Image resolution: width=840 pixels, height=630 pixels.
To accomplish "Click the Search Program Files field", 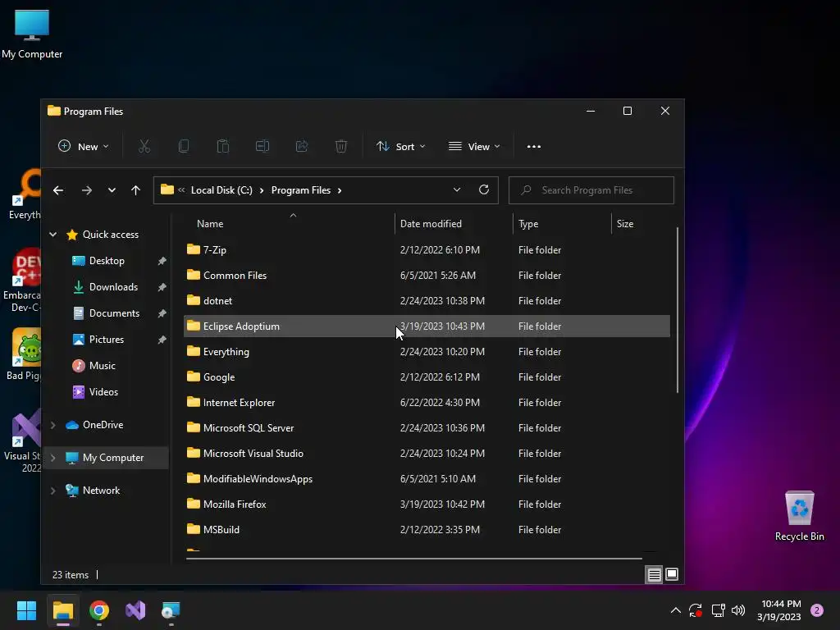I will tap(591, 190).
